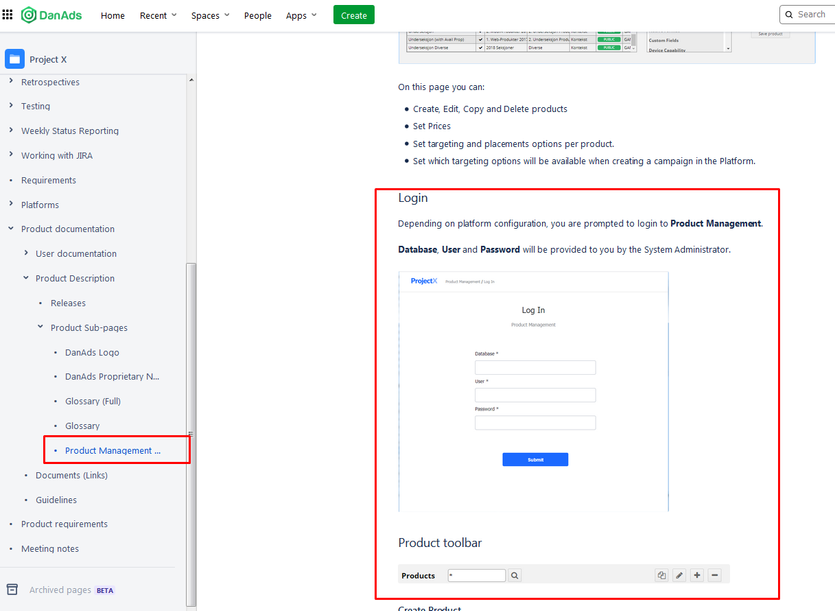Click the Database field in Log In image
This screenshot has width=835, height=611.
click(x=535, y=367)
